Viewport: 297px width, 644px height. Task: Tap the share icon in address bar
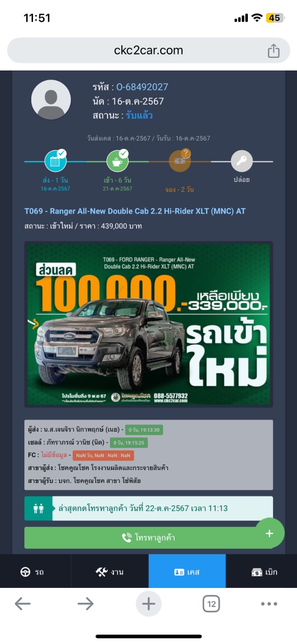pyautogui.click(x=274, y=51)
